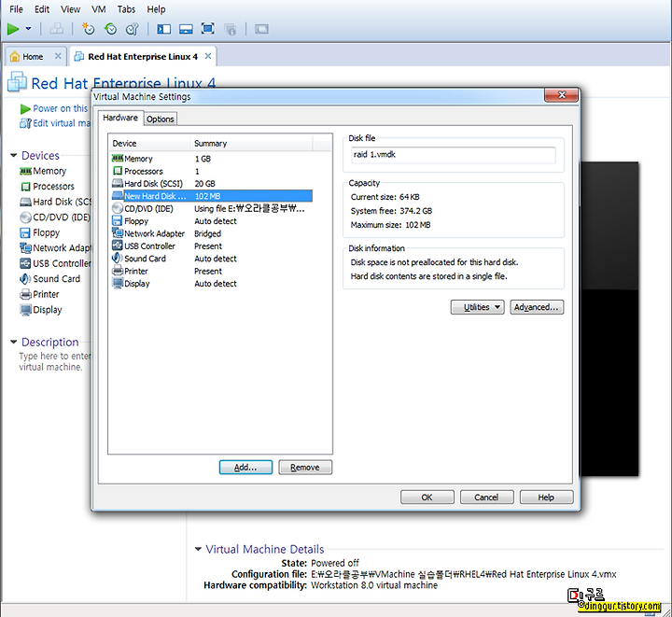Click the Device column header
Image resolution: width=672 pixels, height=617 pixels.
149,143
